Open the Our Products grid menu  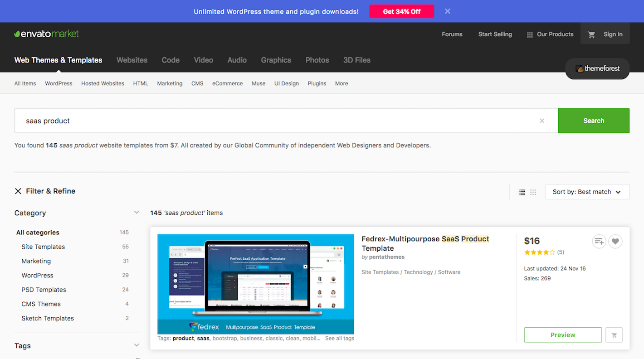[x=550, y=34]
